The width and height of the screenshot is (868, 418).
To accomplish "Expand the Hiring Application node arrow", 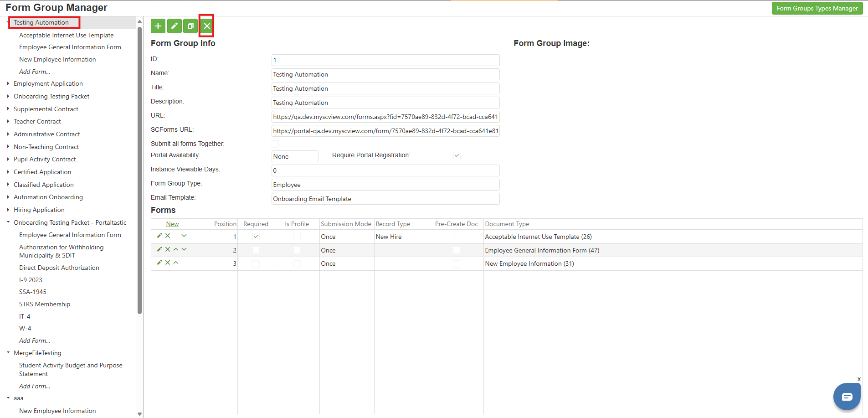I will [8, 210].
